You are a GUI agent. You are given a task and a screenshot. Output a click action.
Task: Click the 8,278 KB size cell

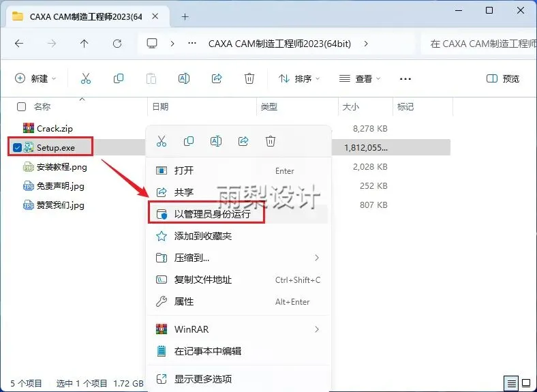point(370,128)
